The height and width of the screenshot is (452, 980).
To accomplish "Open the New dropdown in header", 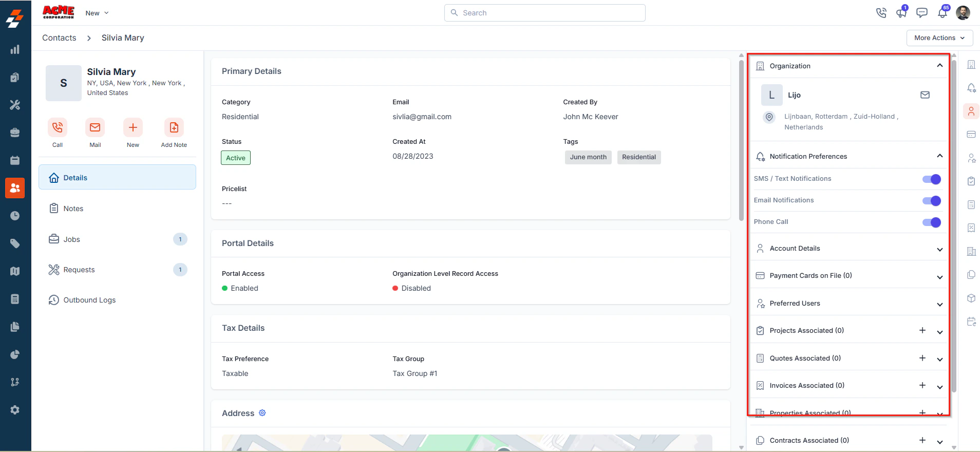I will (x=97, y=13).
